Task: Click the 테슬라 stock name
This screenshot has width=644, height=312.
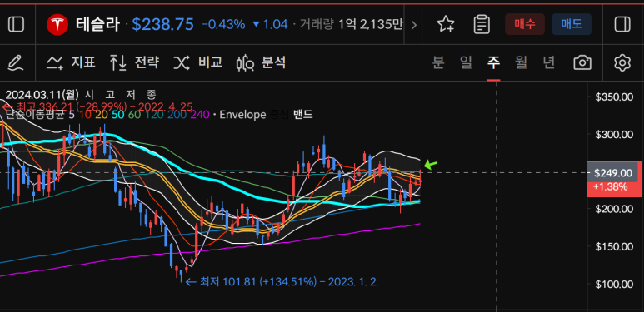Action: tap(97, 25)
